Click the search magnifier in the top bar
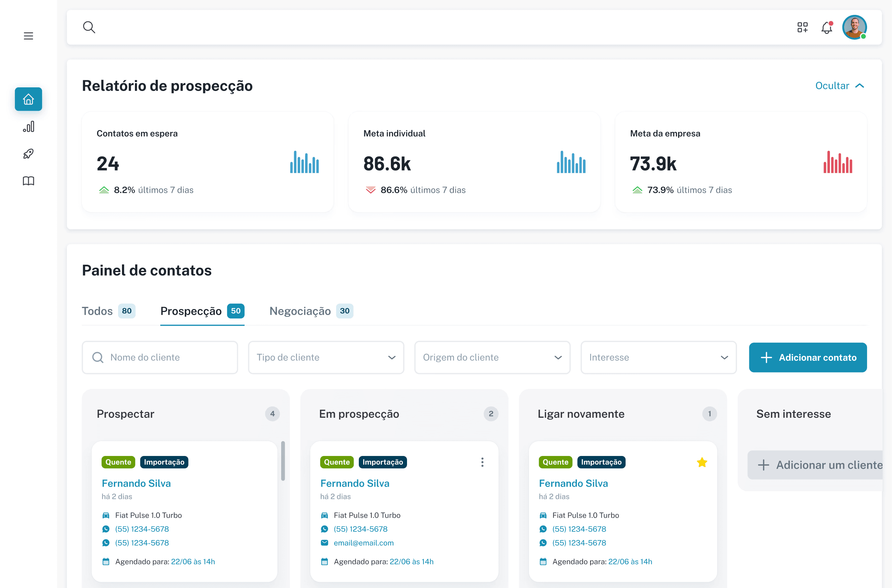 [89, 27]
